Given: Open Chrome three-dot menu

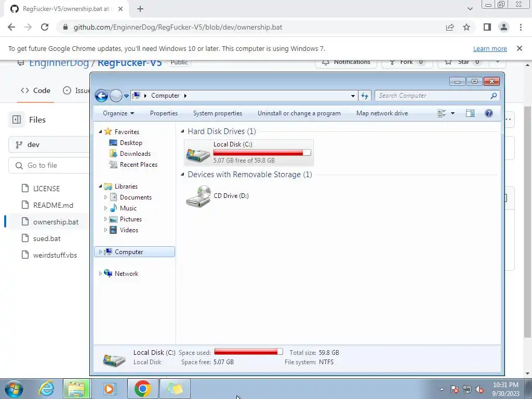Looking at the screenshot, I should pos(521,27).
